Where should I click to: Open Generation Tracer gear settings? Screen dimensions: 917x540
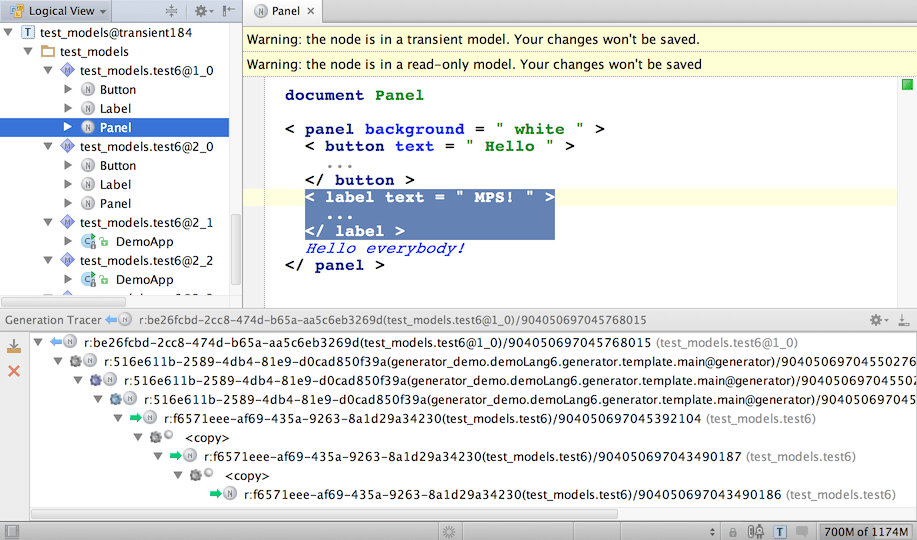(x=876, y=320)
